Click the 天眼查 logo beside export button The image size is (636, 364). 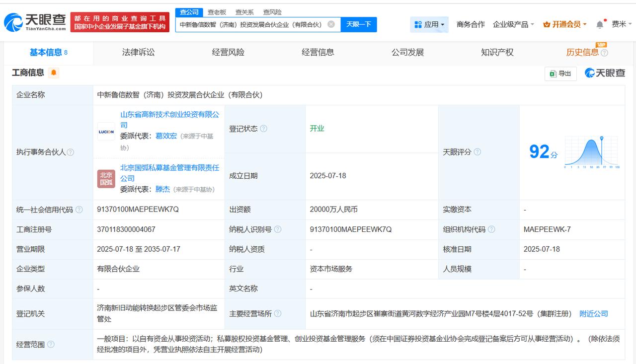605,73
